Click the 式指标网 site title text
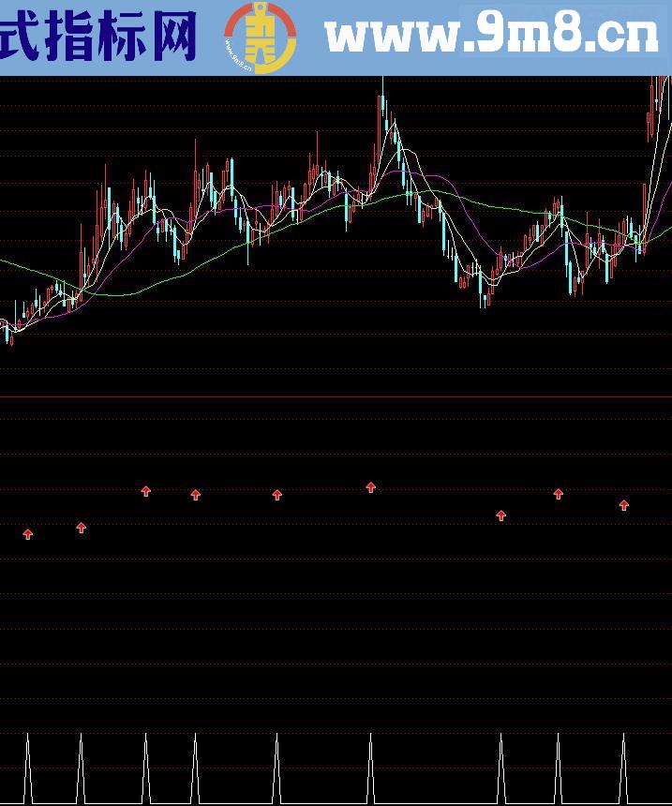Image resolution: width=672 pixels, height=806 pixels. tap(98, 37)
